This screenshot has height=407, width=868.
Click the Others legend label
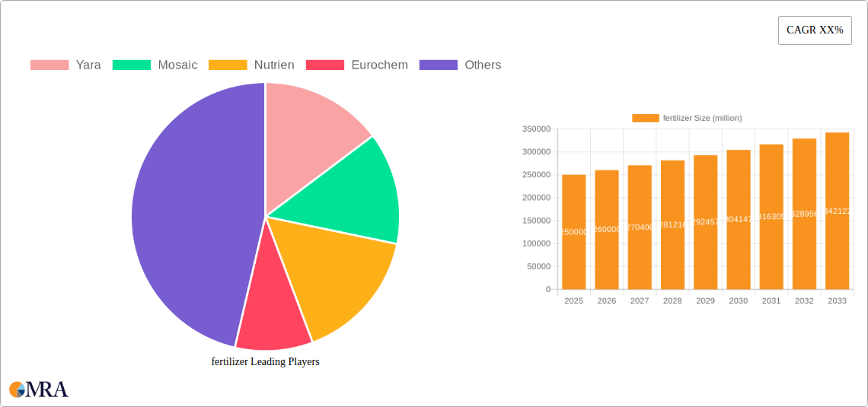[x=483, y=65]
